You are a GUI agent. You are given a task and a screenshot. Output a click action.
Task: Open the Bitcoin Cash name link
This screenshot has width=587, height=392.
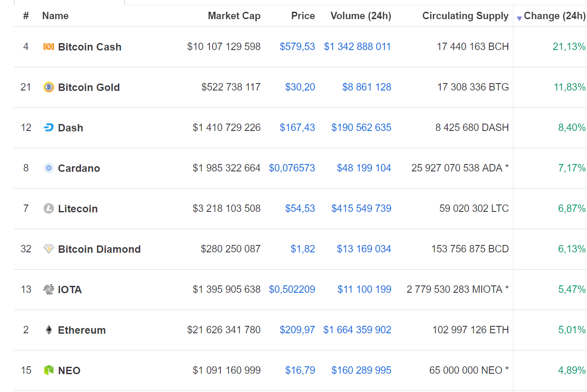point(90,47)
